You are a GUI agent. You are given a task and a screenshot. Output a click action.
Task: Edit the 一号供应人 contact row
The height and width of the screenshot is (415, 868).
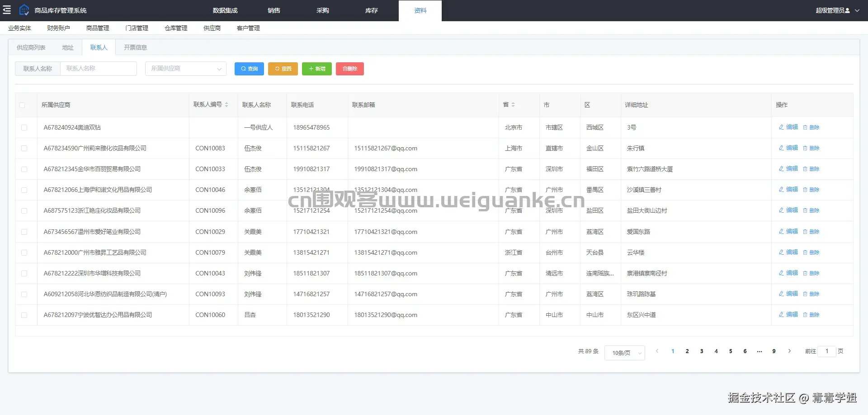pos(788,127)
